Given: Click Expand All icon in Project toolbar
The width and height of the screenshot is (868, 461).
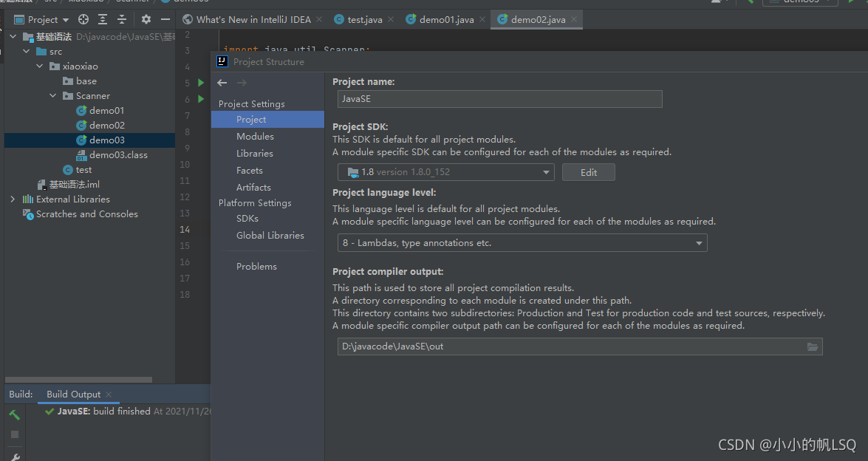Looking at the screenshot, I should [103, 19].
